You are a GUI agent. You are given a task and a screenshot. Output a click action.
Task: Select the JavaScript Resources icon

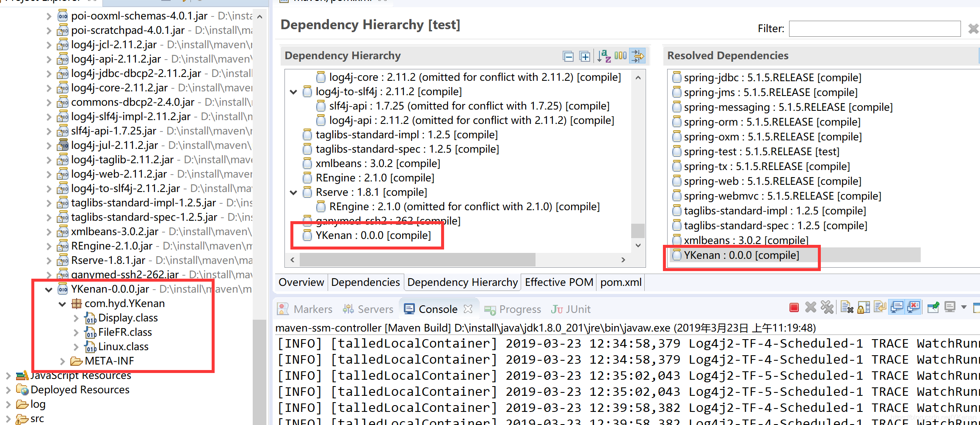pyautogui.click(x=22, y=375)
